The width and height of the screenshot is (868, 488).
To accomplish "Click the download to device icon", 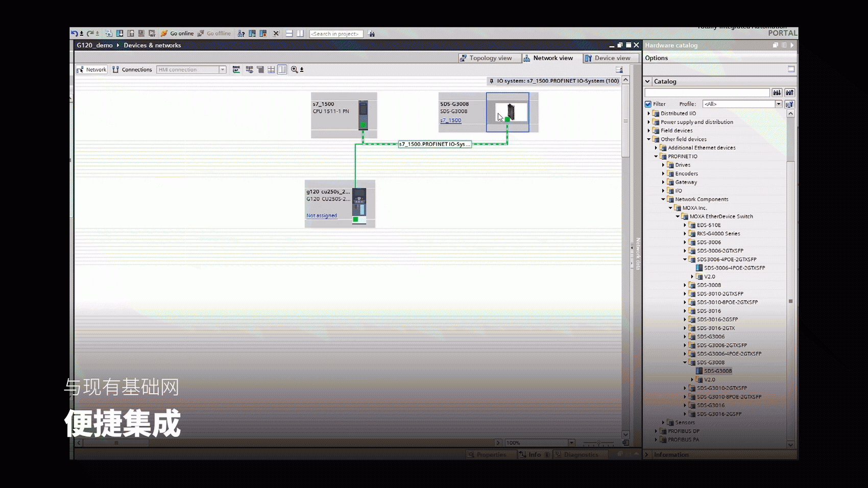I will (x=119, y=34).
